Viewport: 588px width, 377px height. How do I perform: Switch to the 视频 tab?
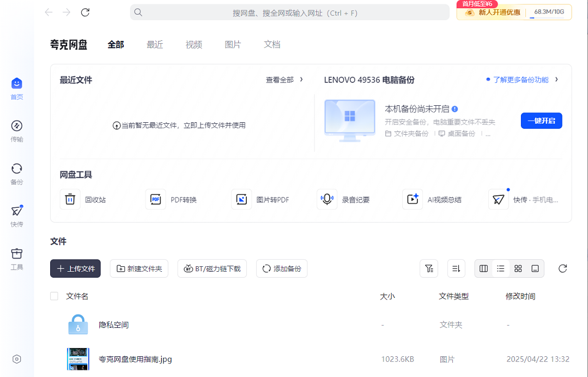193,44
